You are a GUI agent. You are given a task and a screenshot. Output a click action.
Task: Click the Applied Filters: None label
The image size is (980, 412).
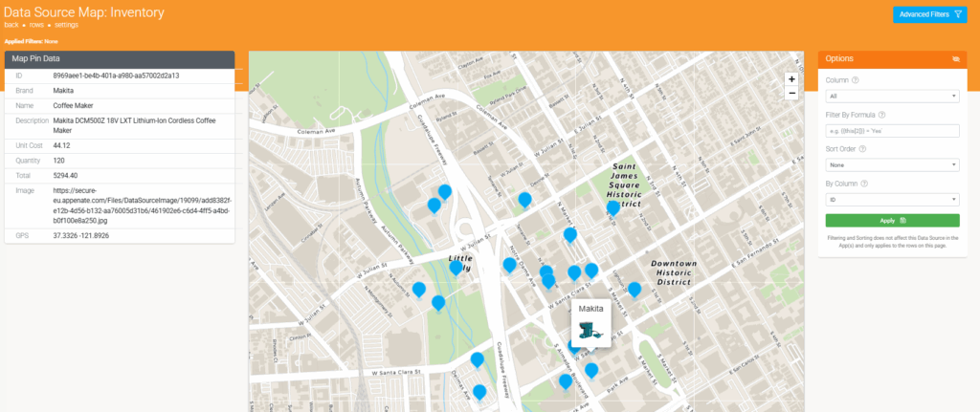[32, 41]
